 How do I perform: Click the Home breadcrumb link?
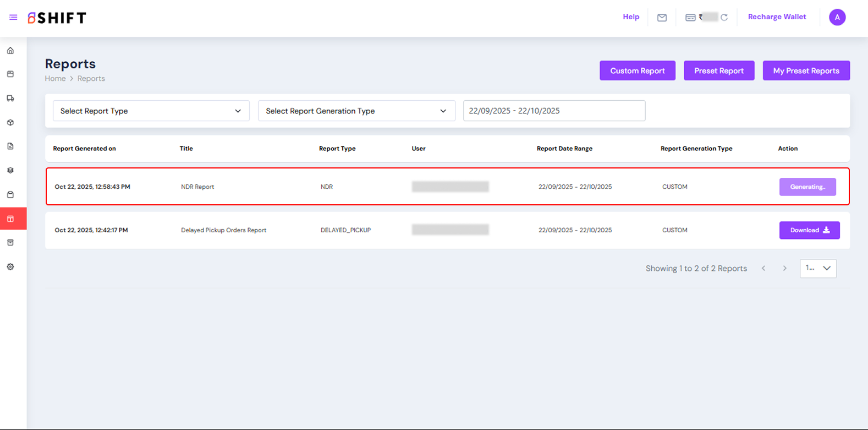[x=55, y=79]
